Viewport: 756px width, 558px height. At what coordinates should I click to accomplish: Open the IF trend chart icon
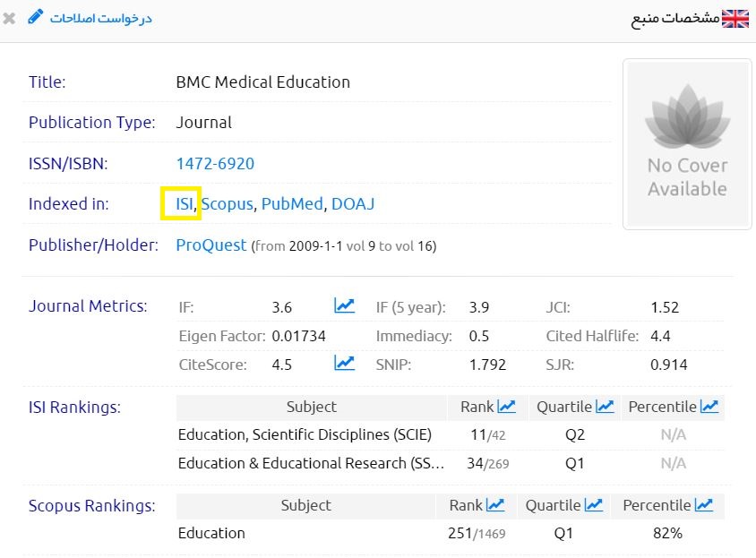[x=344, y=306]
